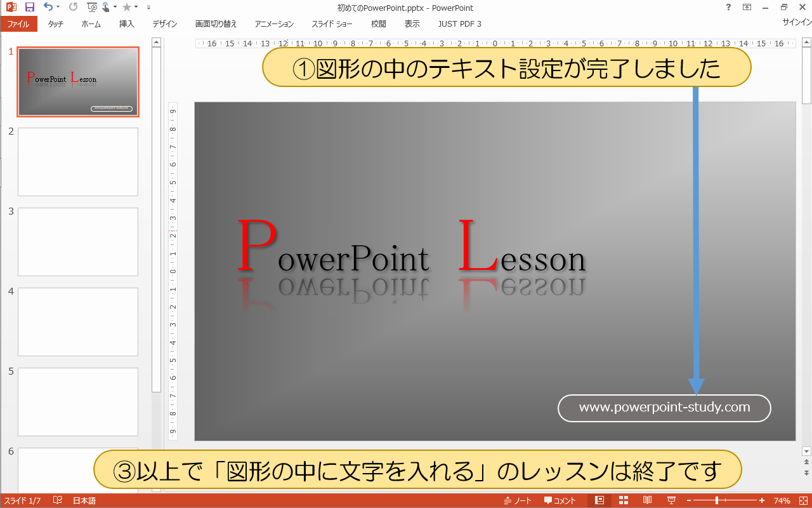This screenshot has width=812, height=508.
Task: Open the スライド ショー ribbon tab
Action: [332, 23]
